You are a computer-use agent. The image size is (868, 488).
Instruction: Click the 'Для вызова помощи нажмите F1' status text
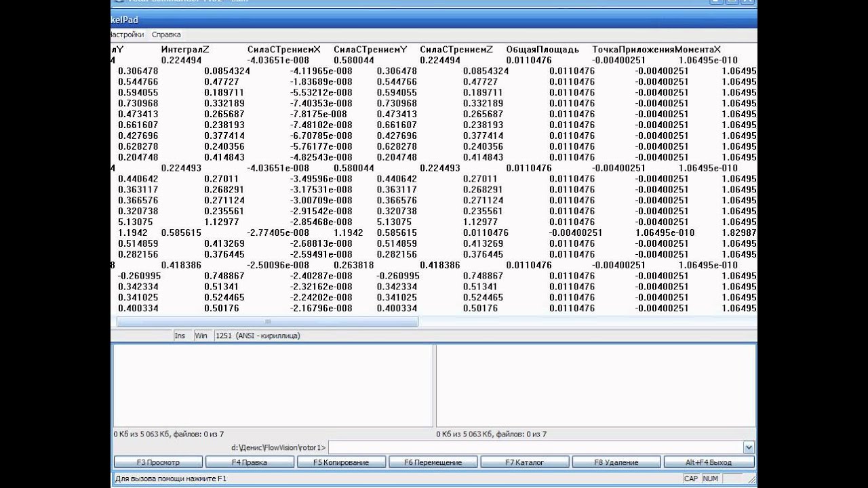point(171,479)
